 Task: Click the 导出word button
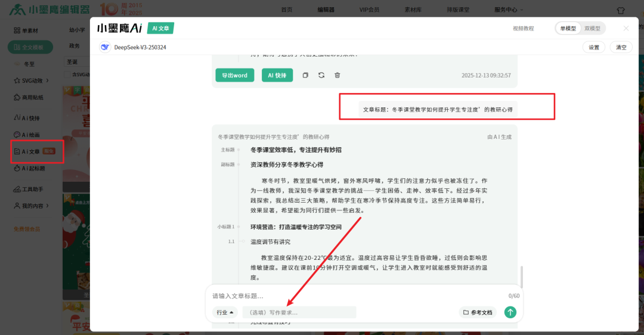coord(234,75)
